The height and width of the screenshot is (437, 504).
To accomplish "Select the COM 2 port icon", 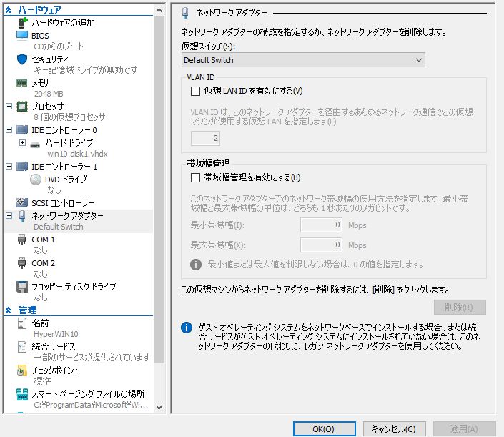I will click(22, 263).
